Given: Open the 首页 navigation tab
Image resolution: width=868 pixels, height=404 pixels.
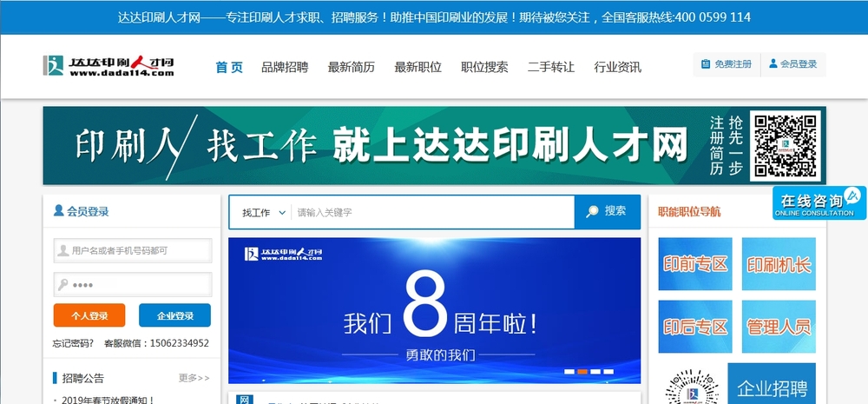Looking at the screenshot, I should (x=229, y=67).
